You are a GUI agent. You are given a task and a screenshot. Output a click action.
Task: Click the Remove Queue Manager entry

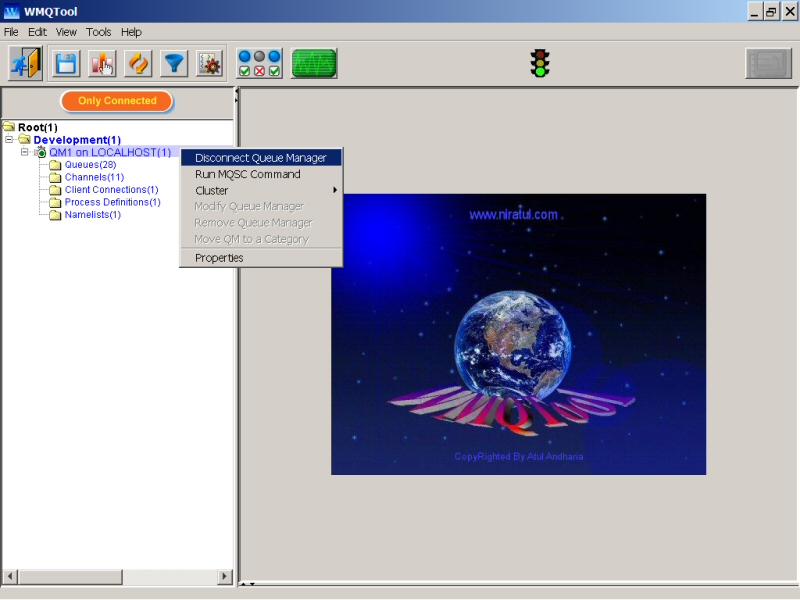coord(261,222)
